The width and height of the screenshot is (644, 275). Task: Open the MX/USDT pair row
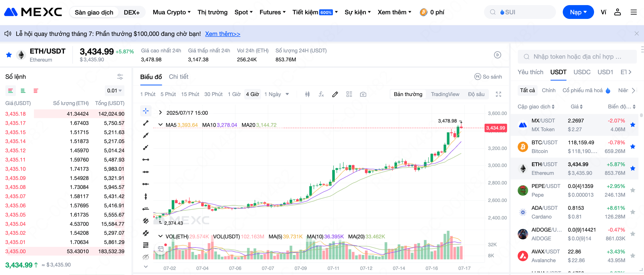574,125
